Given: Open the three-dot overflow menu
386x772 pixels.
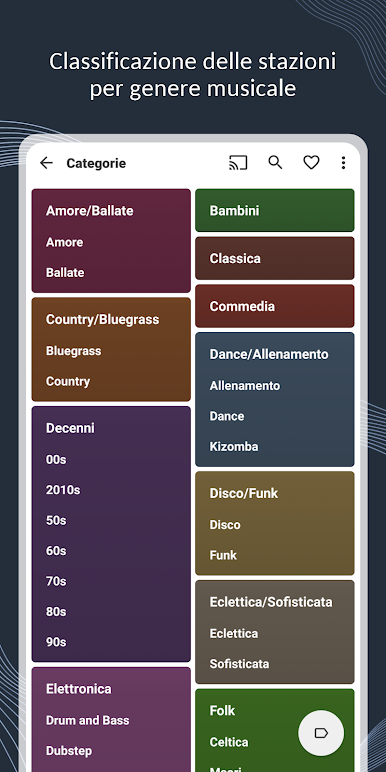Looking at the screenshot, I should tap(343, 163).
